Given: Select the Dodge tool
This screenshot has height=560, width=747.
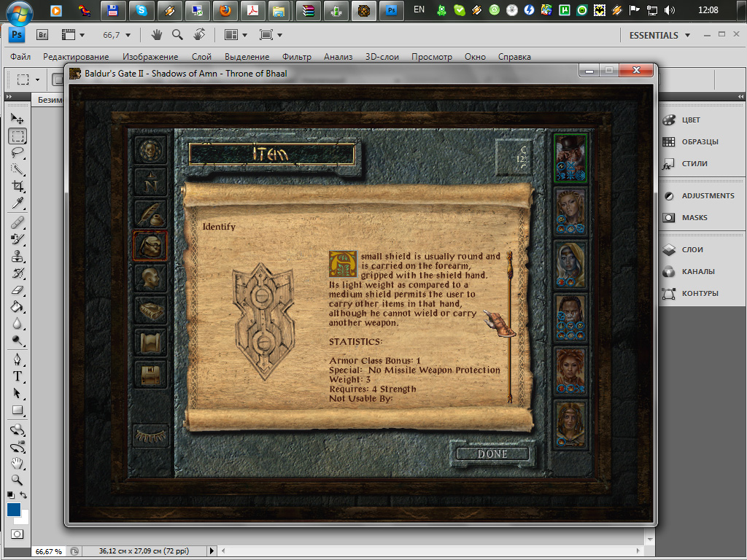Looking at the screenshot, I should click(18, 341).
